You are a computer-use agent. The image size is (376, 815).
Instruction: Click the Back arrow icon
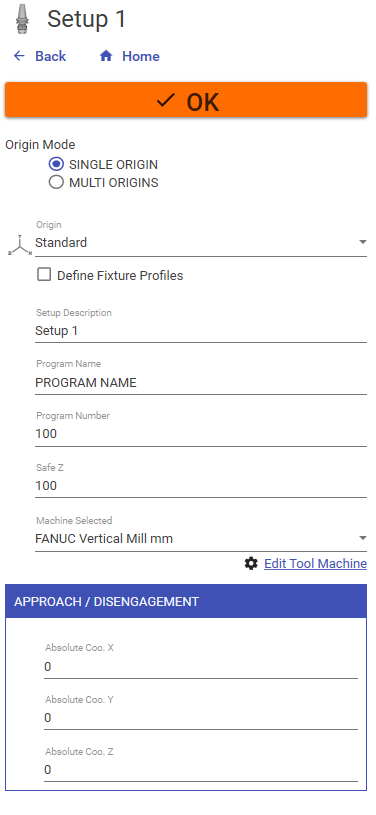pyautogui.click(x=19, y=56)
